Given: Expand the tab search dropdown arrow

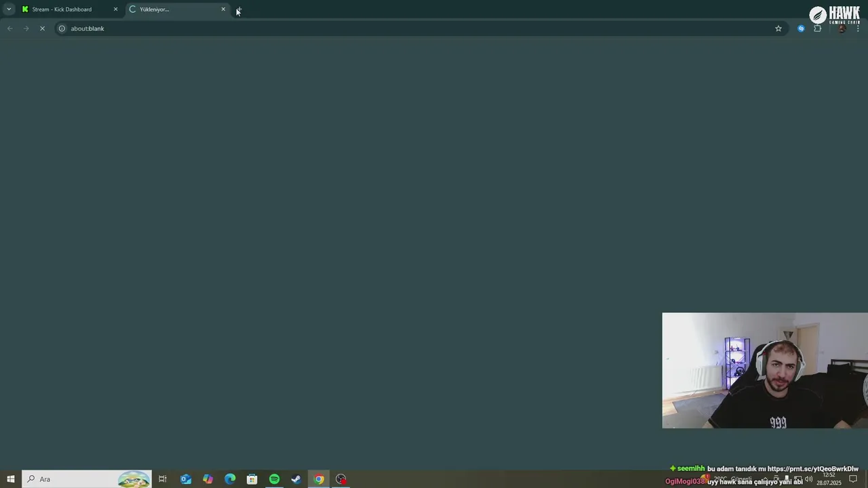Looking at the screenshot, I should pos(9,9).
